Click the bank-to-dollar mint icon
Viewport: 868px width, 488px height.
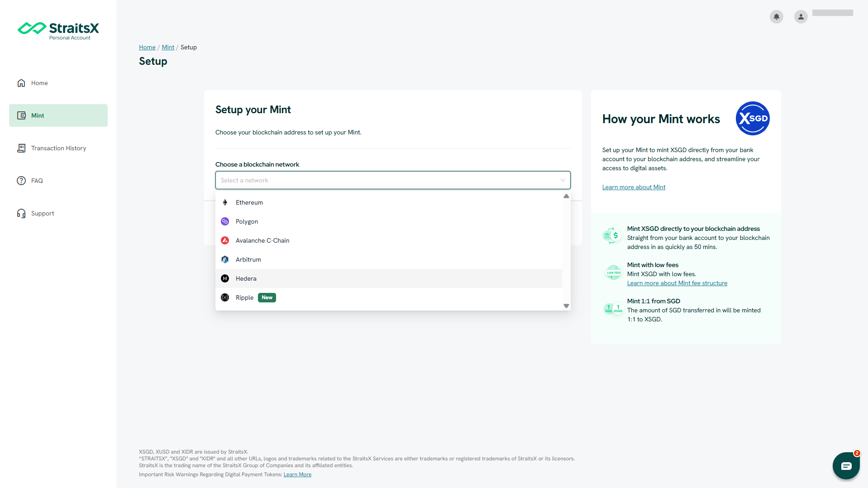(611, 235)
